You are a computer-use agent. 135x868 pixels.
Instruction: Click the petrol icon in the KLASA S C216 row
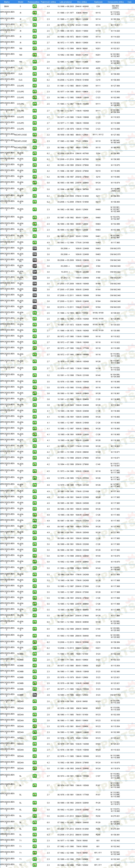tap(34, 642)
